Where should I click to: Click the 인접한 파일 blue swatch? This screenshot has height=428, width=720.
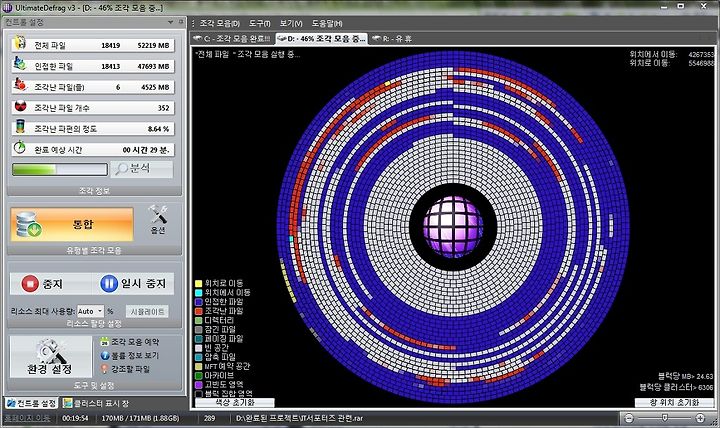[199, 302]
